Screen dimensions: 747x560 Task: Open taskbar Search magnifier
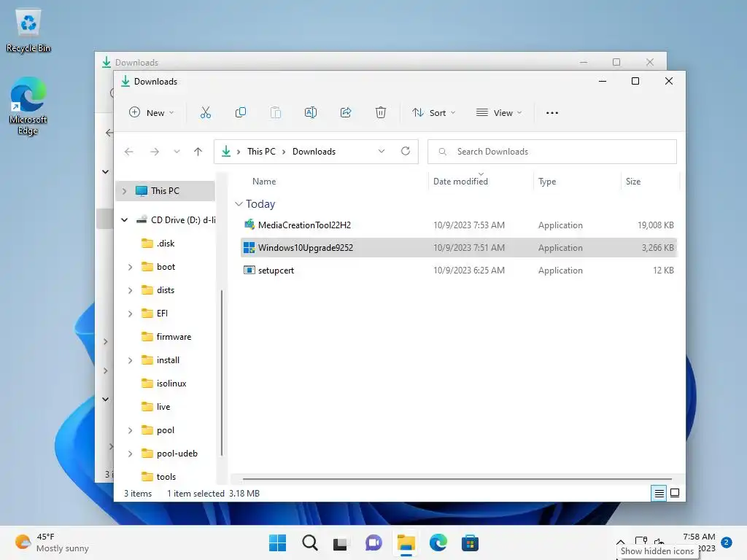[309, 542]
